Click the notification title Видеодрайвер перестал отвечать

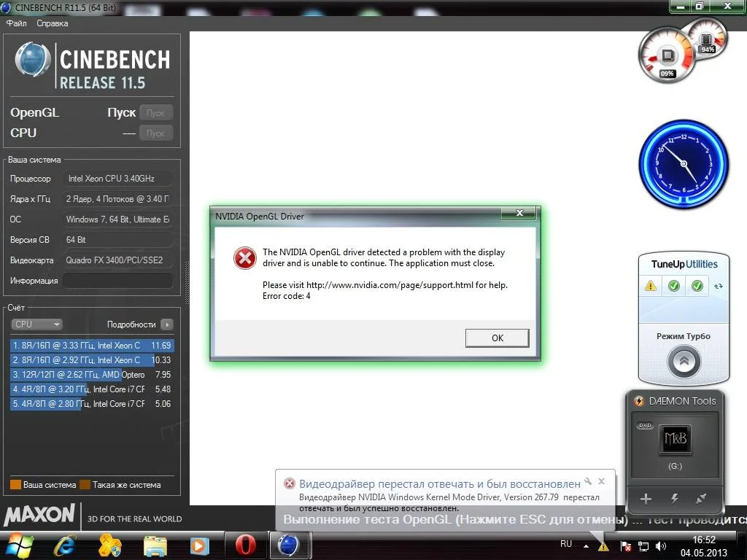[440, 484]
